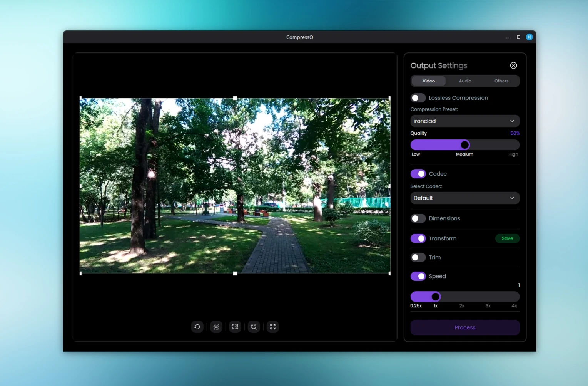The width and height of the screenshot is (588, 386).
Task: Maximize the CompressO window
Action: coord(518,37)
